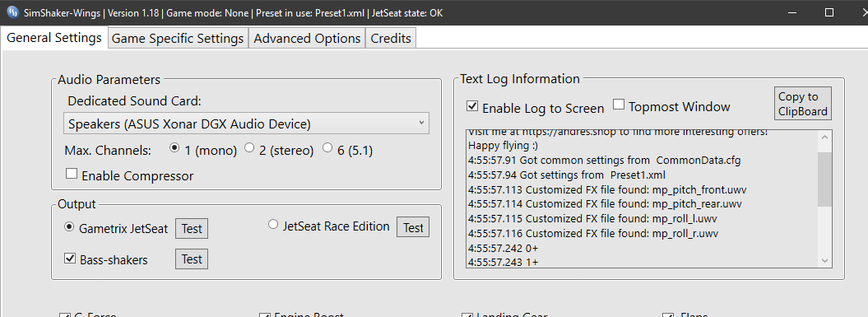The height and width of the screenshot is (317, 868).
Task: Show the Credits tab
Action: coord(391,38)
